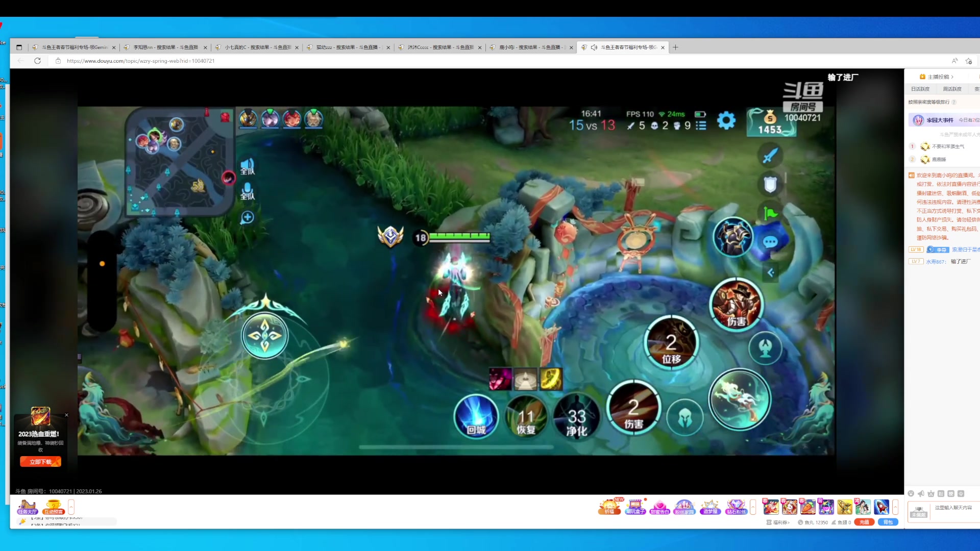Click the 立即下载 download button
Screen dimensions: 980x551
coord(40,462)
